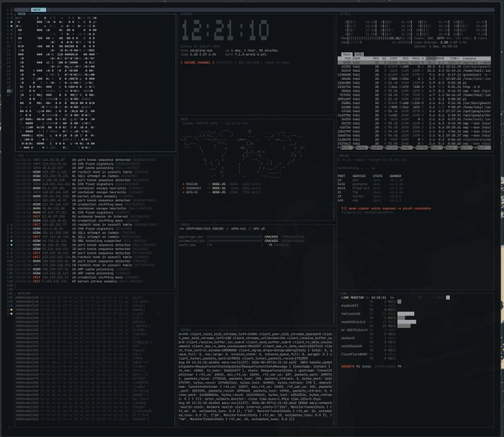Click the host name line under clock
The image size is (504, 437).
coord(196,50)
